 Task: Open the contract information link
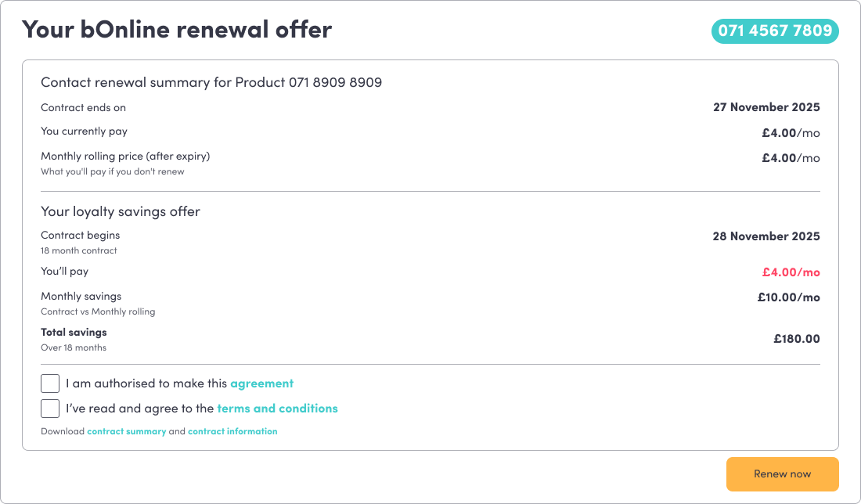[x=232, y=431]
